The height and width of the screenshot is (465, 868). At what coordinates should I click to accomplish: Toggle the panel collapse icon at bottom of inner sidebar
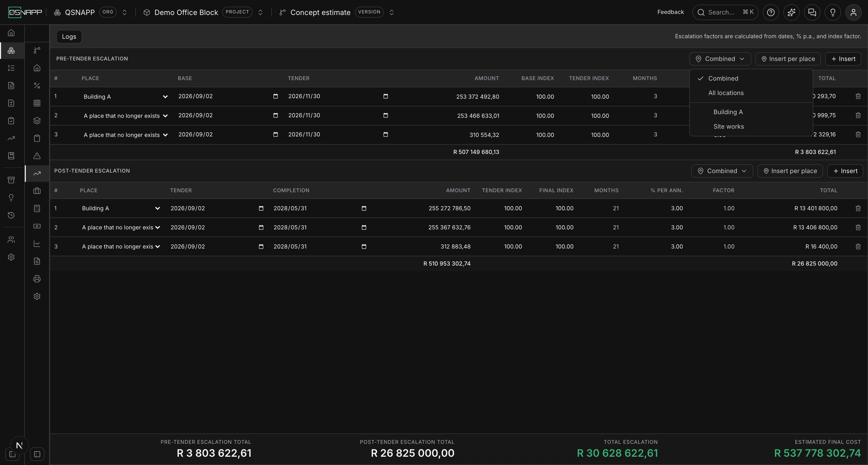click(37, 454)
